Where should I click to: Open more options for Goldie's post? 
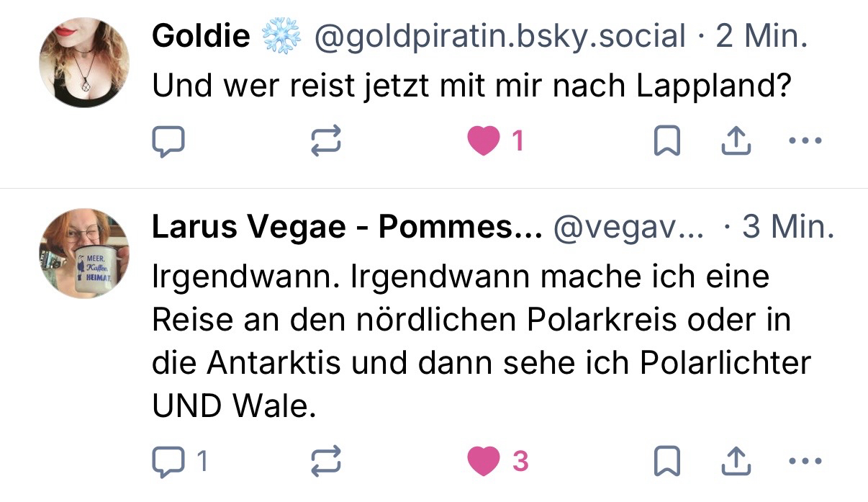pyautogui.click(x=805, y=142)
